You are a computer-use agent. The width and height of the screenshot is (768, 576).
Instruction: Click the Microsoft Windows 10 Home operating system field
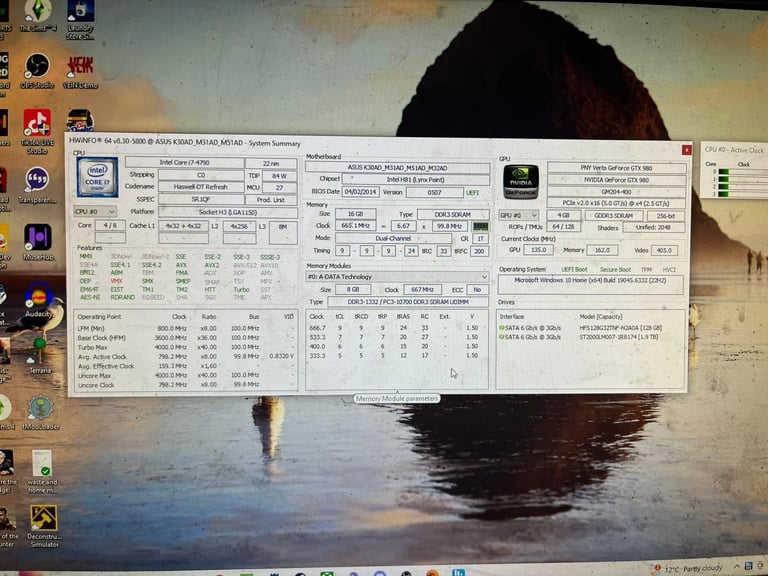coord(590,284)
